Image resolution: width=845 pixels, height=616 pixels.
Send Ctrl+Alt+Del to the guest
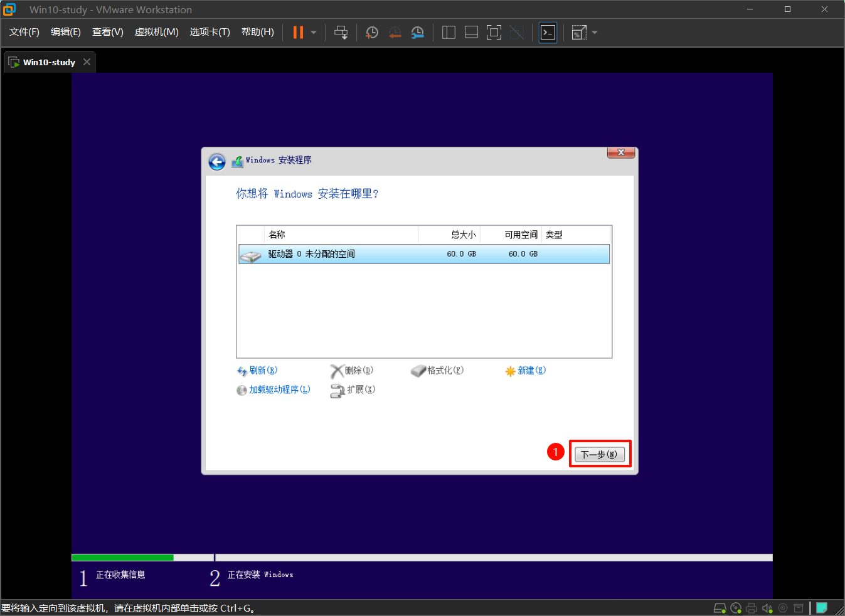[x=341, y=32]
